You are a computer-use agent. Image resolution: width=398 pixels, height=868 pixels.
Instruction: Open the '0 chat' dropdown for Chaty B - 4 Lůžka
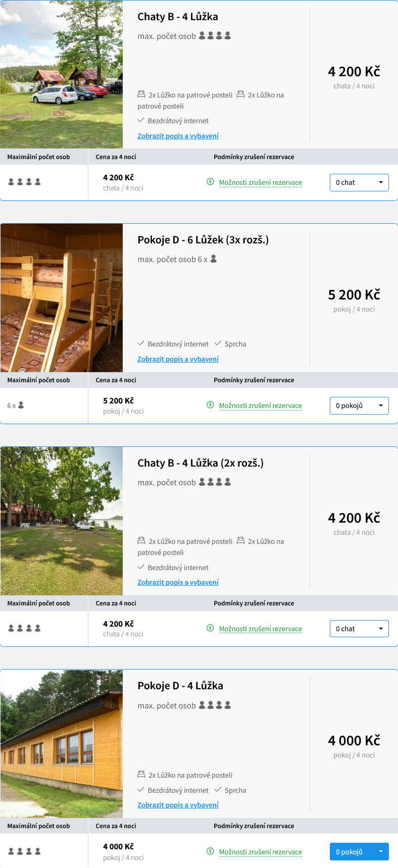[x=359, y=182]
